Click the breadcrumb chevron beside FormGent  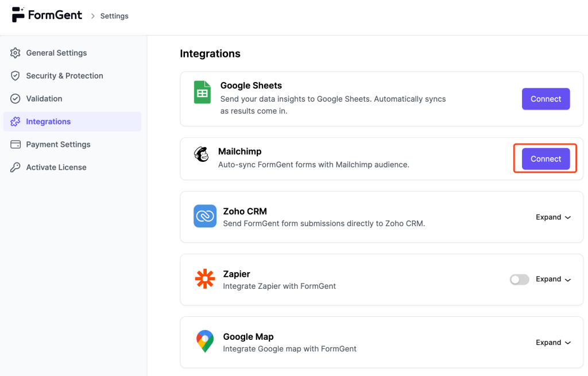(x=92, y=16)
